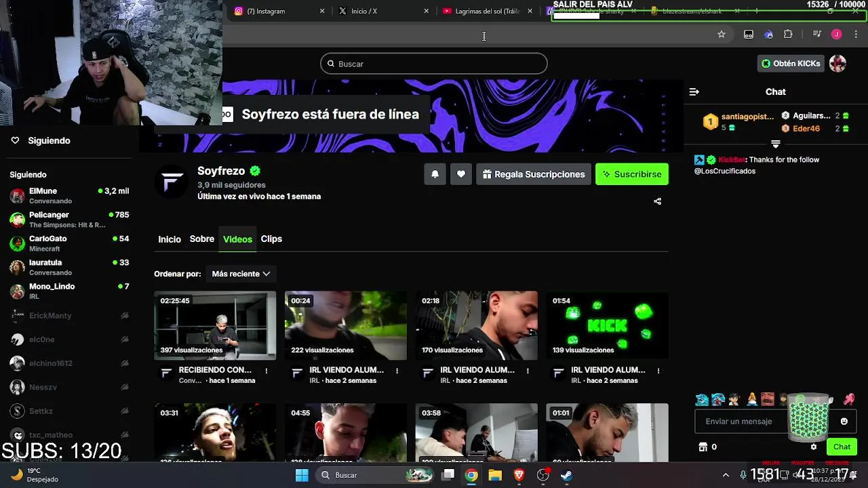Close the Instagram tab

(322, 11)
